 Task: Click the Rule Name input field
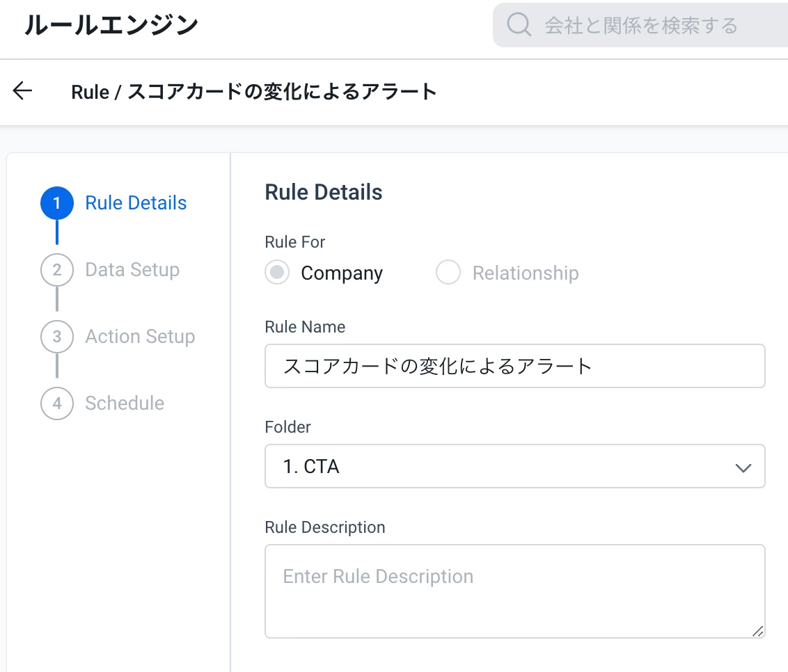[515, 366]
